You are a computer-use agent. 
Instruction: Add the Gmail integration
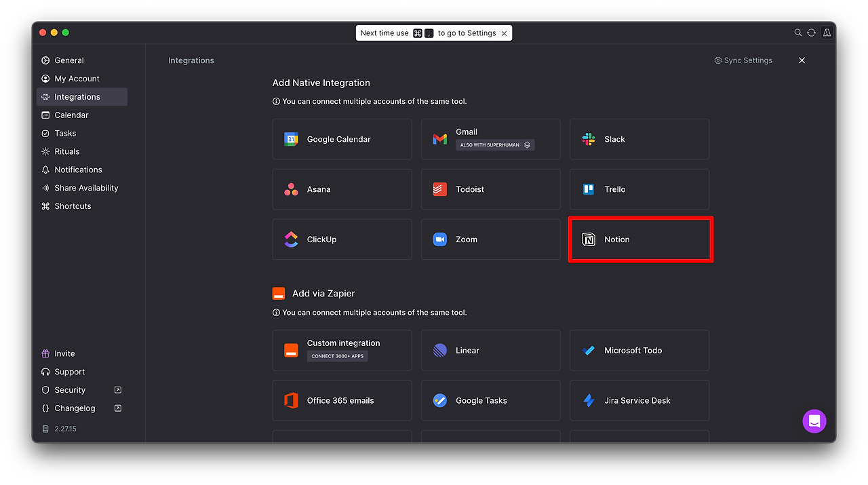(491, 139)
